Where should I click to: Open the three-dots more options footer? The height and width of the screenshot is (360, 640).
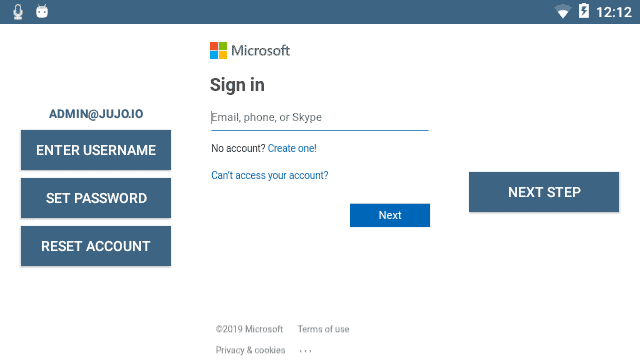point(305,351)
